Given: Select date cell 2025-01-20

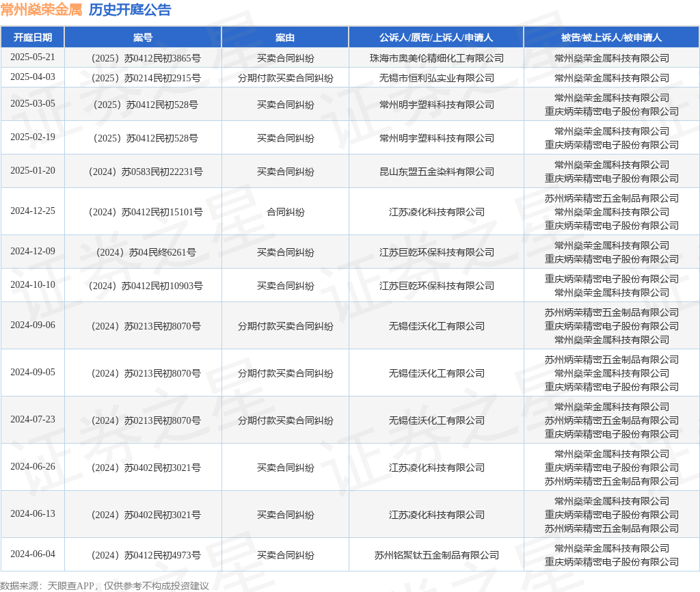Looking at the screenshot, I should click(x=33, y=170).
